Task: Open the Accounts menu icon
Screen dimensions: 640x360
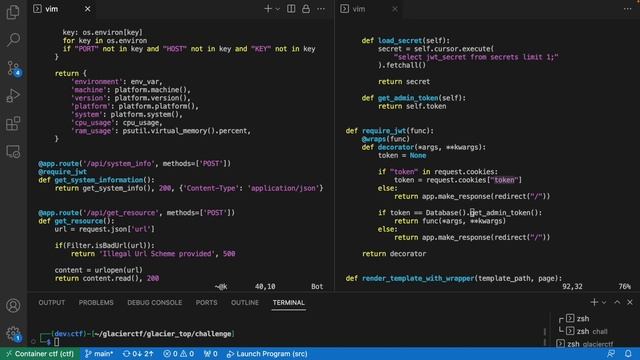Action: coord(13,305)
